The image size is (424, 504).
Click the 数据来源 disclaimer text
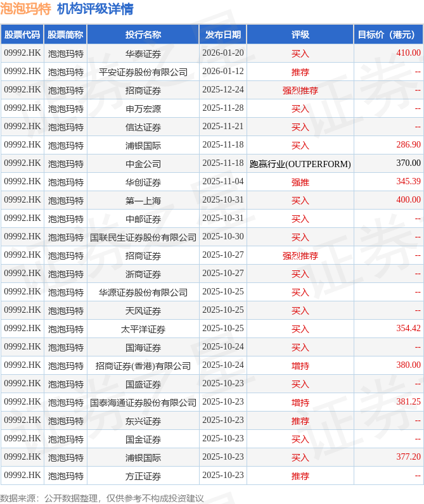point(101,498)
